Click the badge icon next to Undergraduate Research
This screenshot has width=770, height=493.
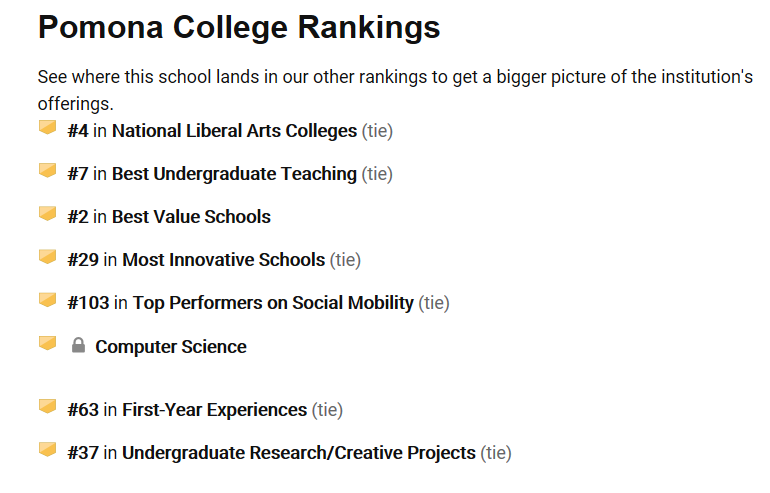pos(47,450)
